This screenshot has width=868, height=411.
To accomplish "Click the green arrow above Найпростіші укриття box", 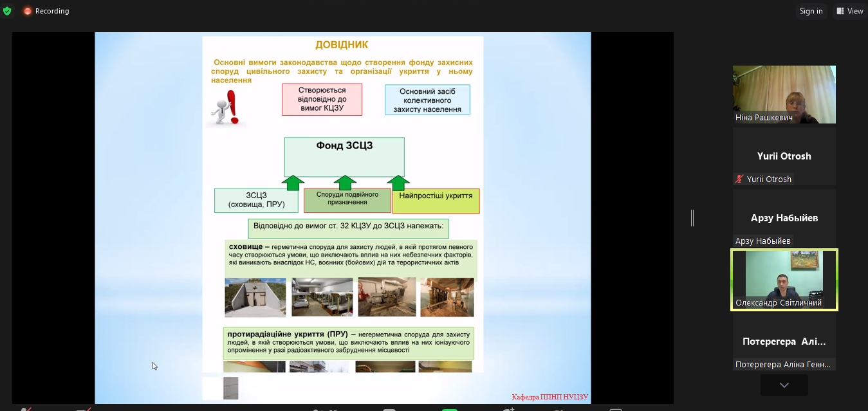I will click(x=398, y=183).
